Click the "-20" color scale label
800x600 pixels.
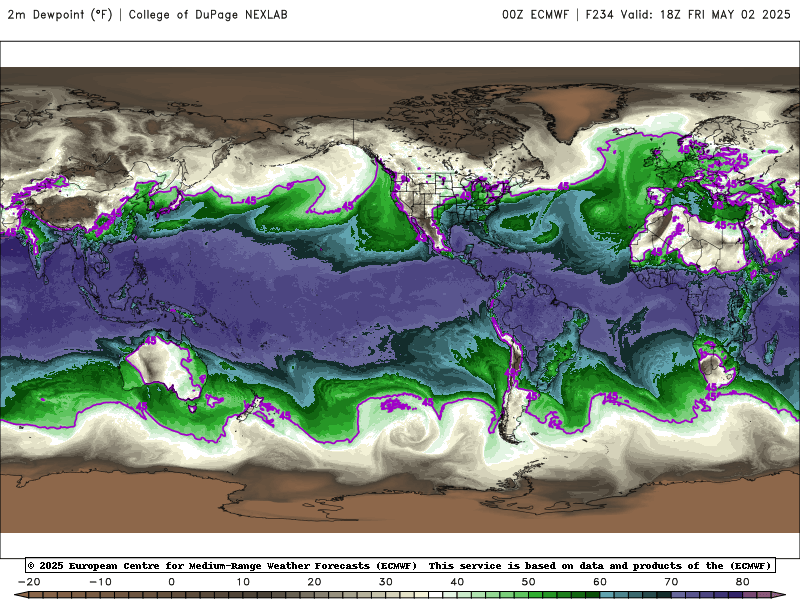pos(29,582)
